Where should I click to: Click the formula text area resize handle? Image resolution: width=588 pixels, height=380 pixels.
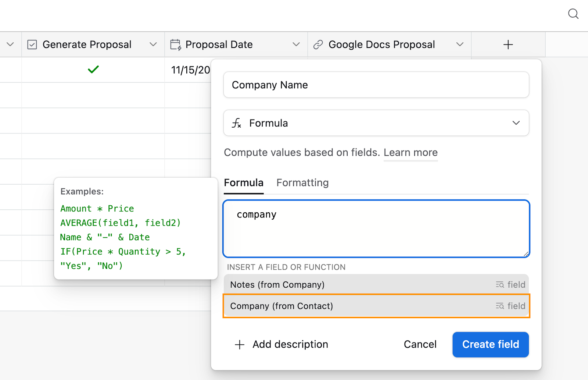tap(526, 253)
